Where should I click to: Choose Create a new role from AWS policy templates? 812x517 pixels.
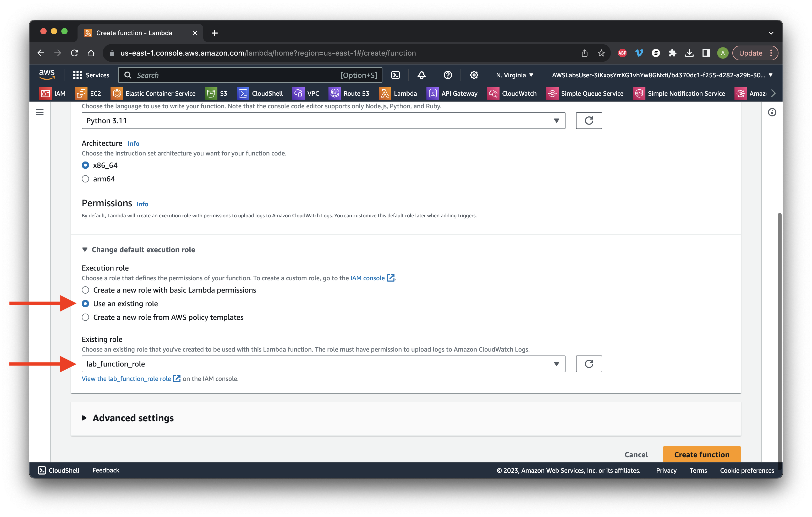pyautogui.click(x=85, y=317)
